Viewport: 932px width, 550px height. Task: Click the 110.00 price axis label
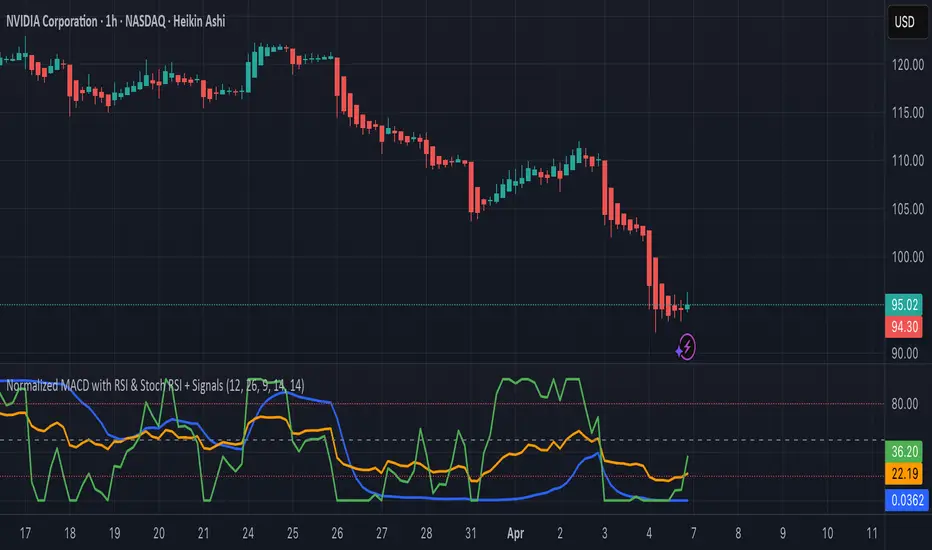908,161
